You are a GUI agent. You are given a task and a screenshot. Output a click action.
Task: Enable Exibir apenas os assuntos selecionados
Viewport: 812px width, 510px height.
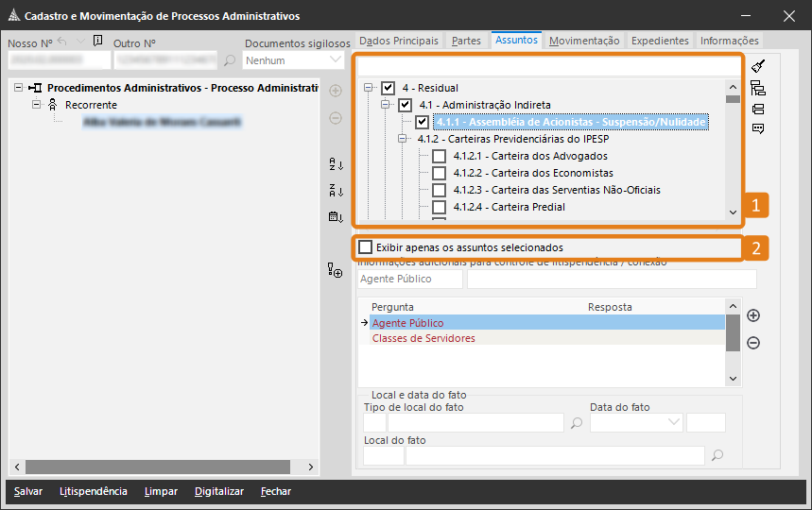click(366, 247)
